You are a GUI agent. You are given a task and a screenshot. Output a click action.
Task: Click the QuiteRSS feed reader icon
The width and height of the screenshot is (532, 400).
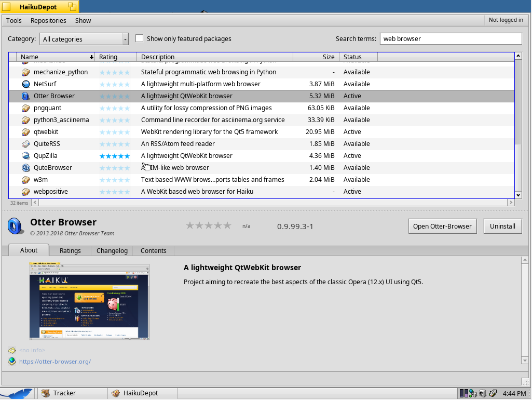coord(26,144)
